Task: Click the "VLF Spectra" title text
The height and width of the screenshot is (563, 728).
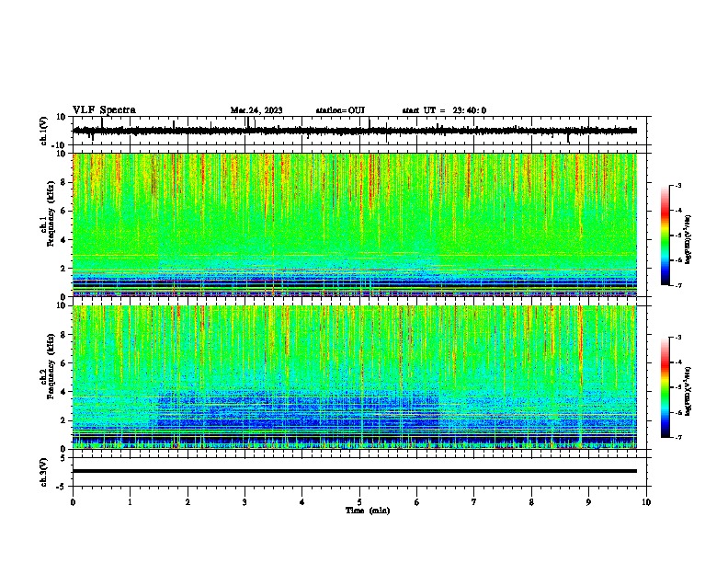Action: click(104, 110)
